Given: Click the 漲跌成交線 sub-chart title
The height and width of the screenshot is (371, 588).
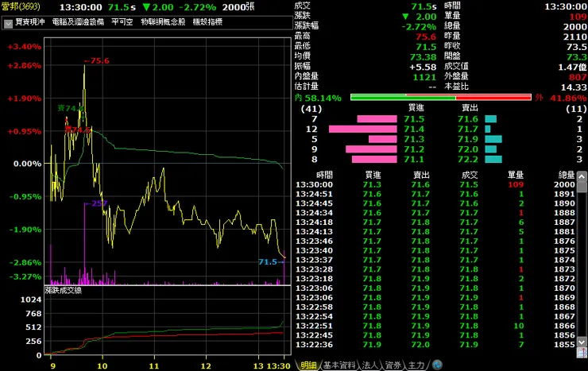Looking at the screenshot, I should [63, 291].
